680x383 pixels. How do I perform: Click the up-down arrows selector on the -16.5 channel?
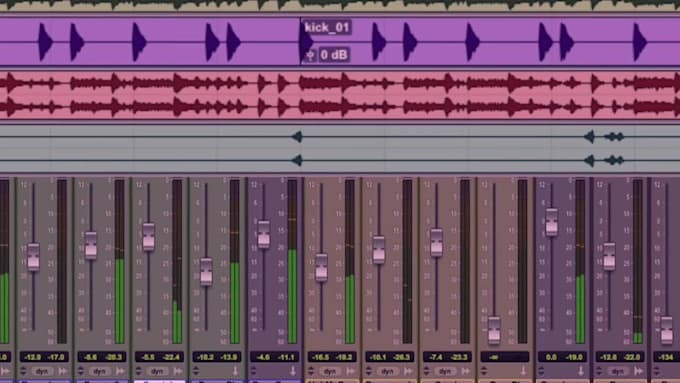click(311, 371)
